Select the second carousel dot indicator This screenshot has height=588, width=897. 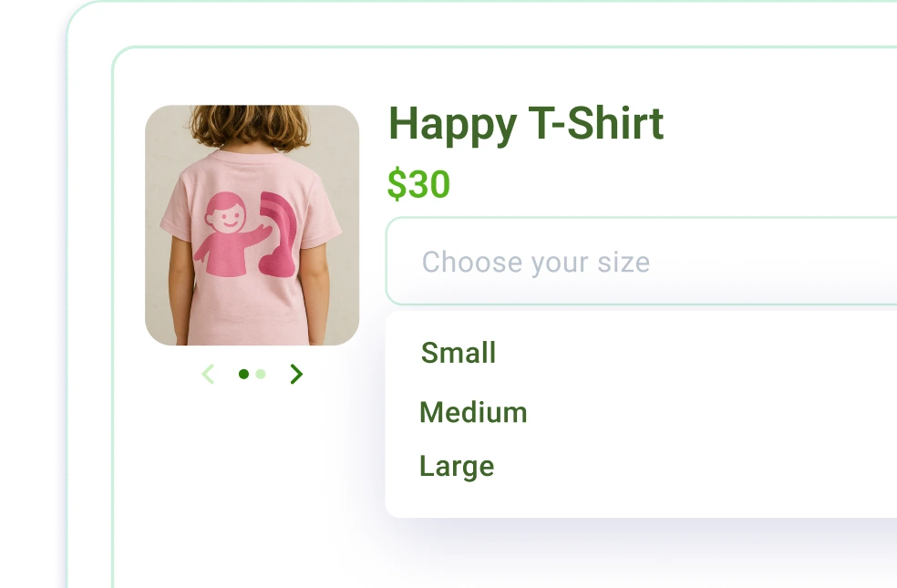261,374
